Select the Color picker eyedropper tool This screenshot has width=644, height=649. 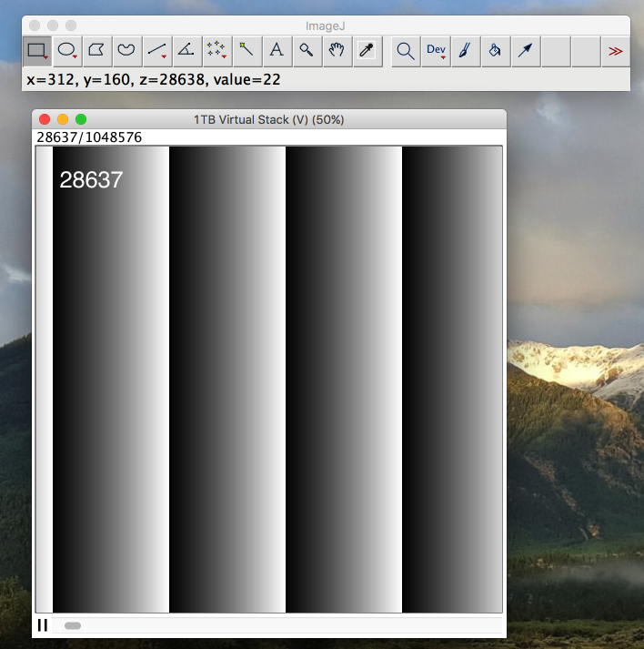point(367,51)
